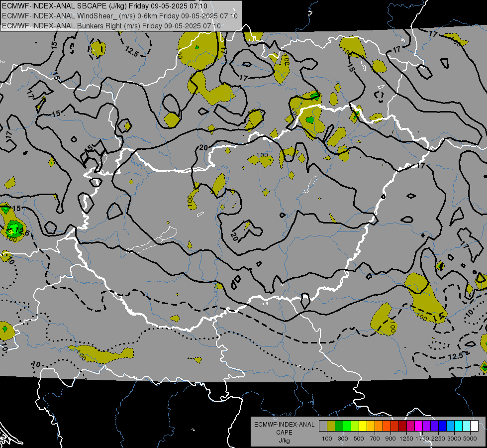
Task: Select the WindShear_ 0-6km title line
Action: [119, 16]
